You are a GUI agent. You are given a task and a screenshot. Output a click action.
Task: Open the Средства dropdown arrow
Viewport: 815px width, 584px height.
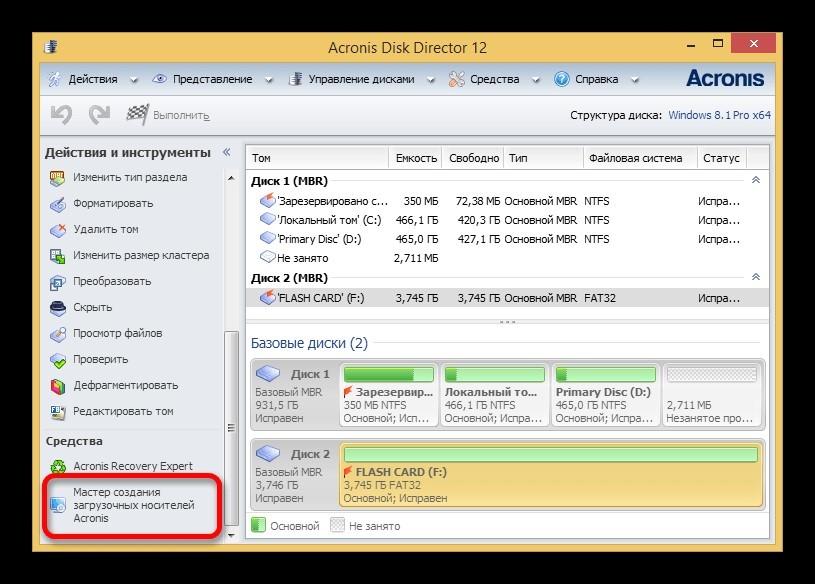[536, 80]
